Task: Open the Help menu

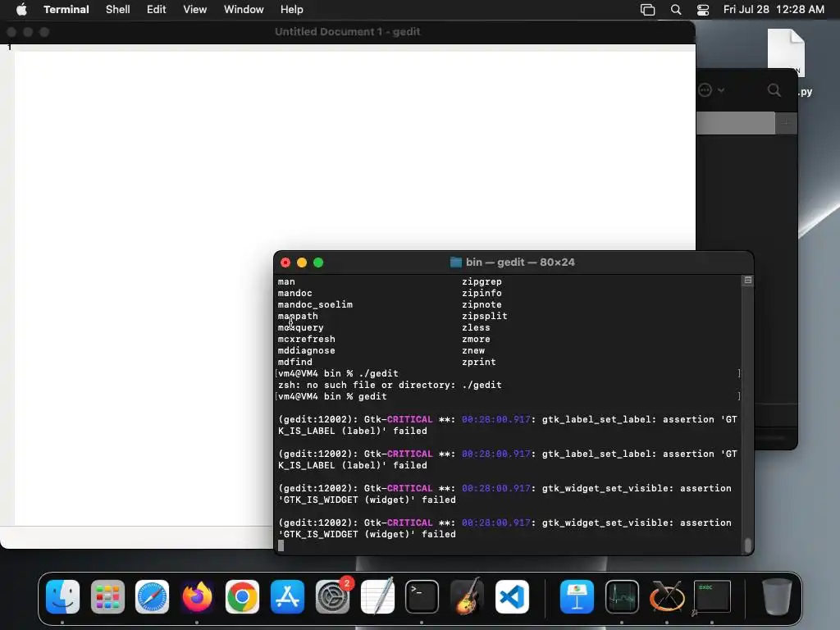Action: click(292, 10)
